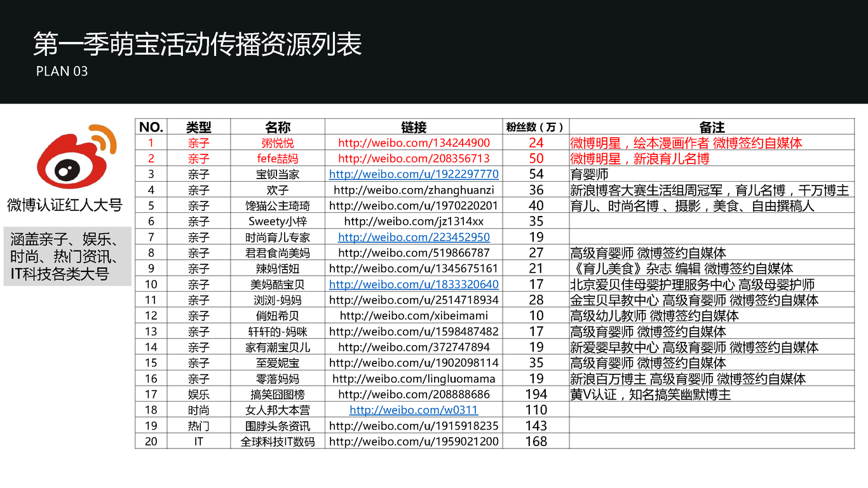Select the name cell 宝钡当家
Image resolution: width=868 pixels, height=488 pixels.
point(278,174)
